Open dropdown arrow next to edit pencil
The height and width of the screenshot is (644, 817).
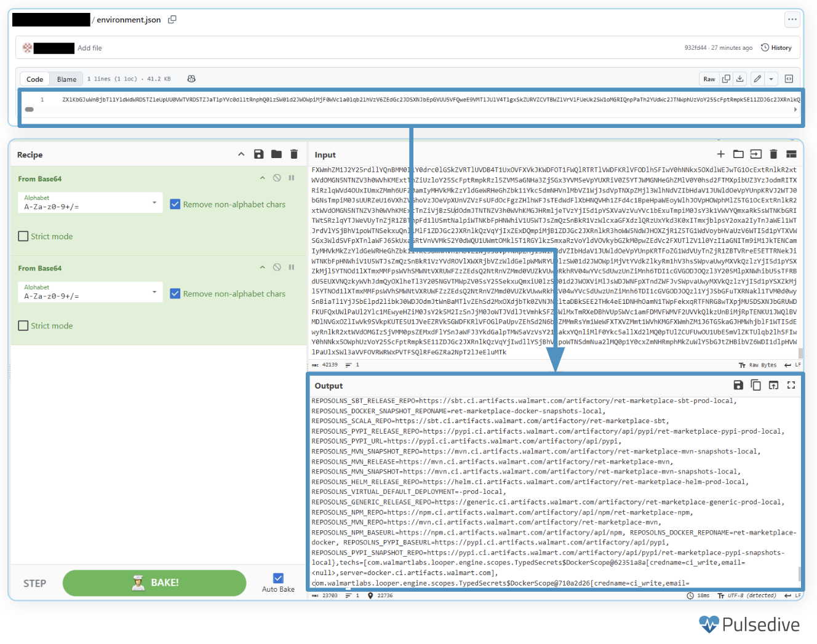click(771, 79)
